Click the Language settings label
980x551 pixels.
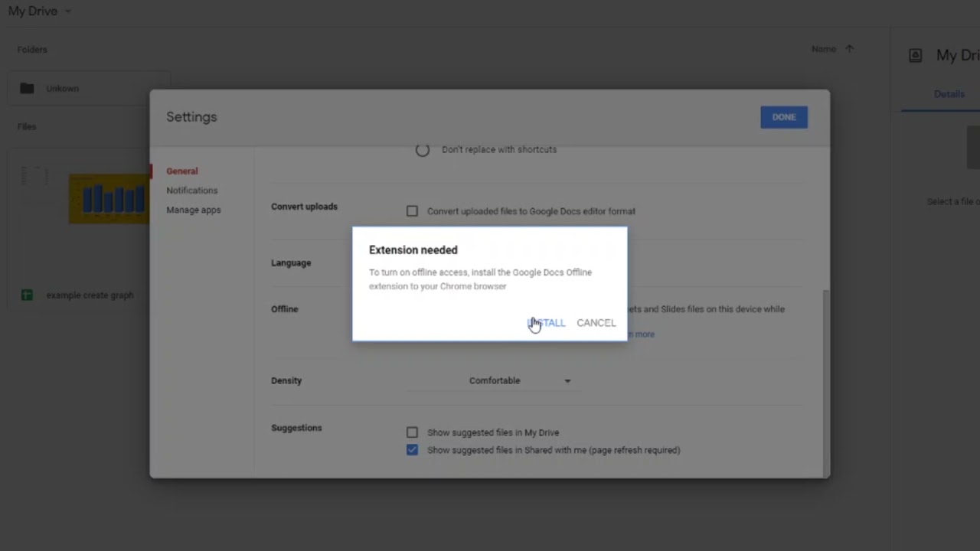tap(291, 263)
